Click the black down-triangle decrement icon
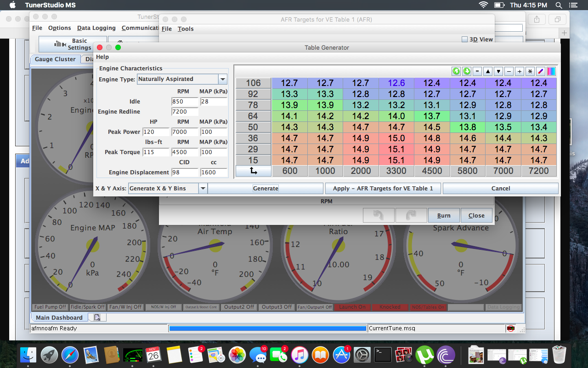This screenshot has height=368, width=588. click(x=498, y=71)
